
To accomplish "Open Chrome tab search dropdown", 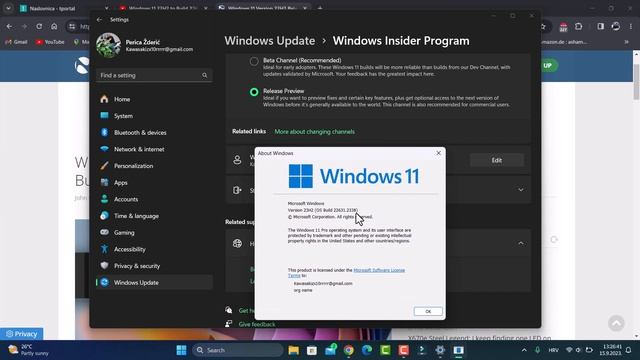I will point(8,8).
